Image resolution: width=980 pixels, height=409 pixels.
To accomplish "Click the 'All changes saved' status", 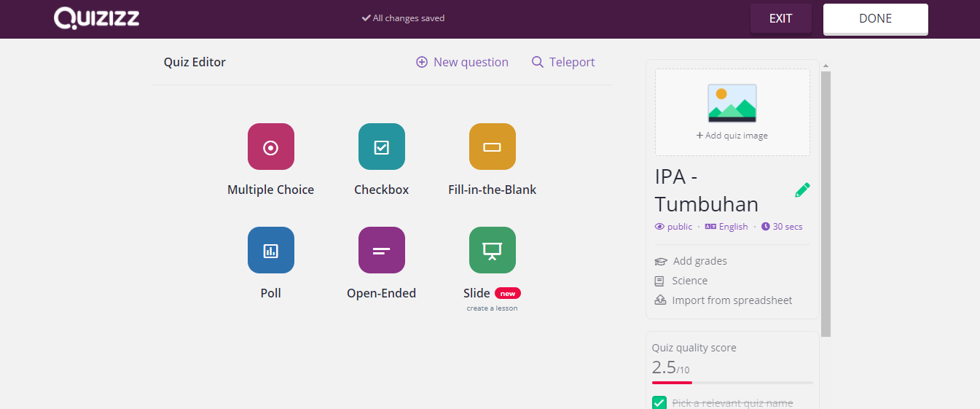I will 403,18.
